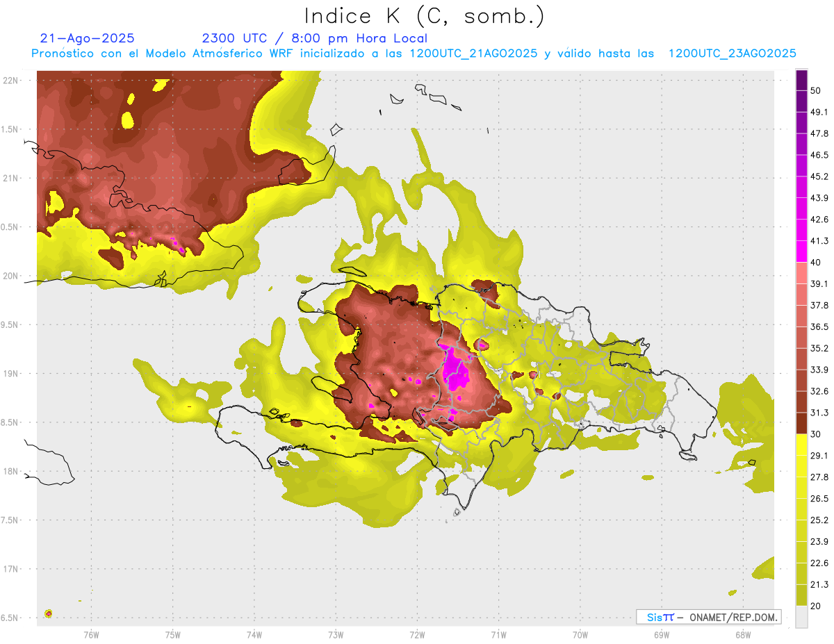Click the legend value "49.1"
The height and width of the screenshot is (644, 834).
coord(819,113)
